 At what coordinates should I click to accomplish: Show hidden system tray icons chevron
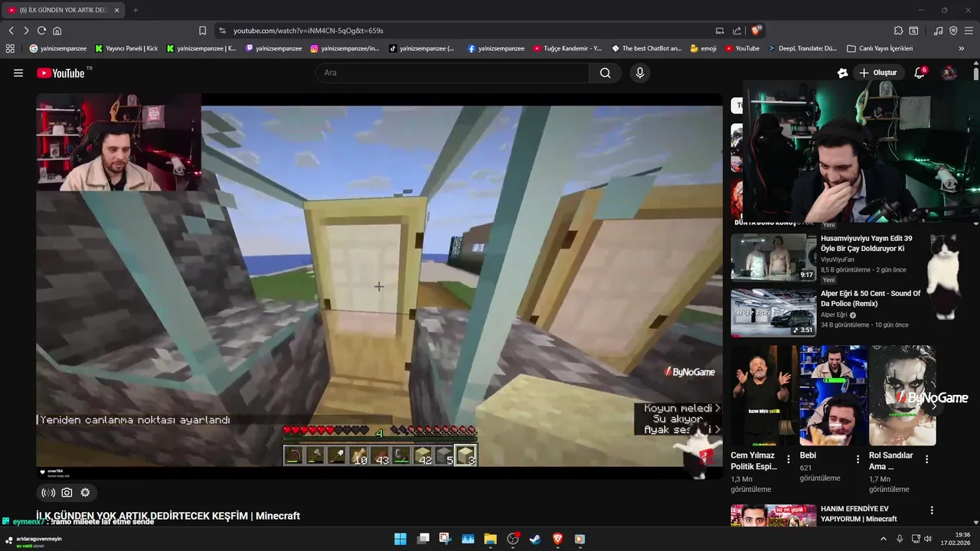coord(884,539)
